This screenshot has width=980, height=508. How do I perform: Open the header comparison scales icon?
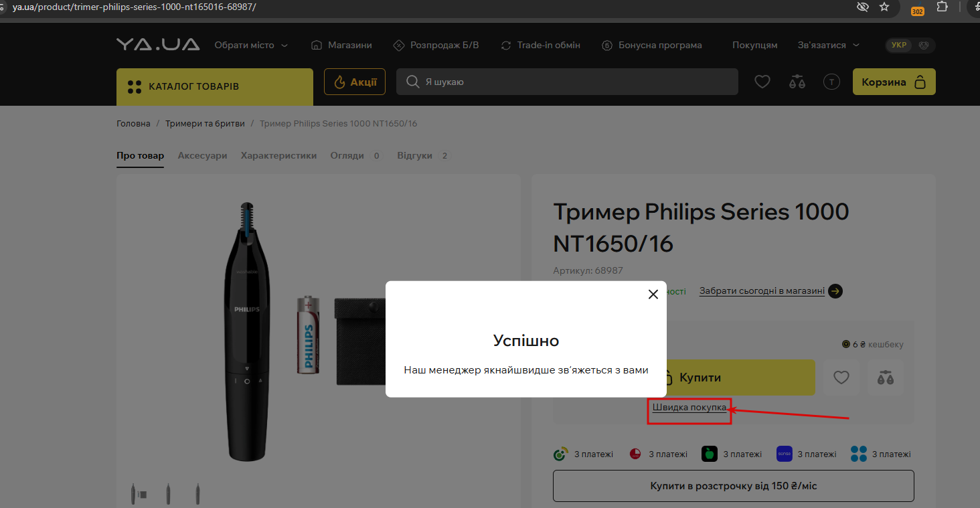797,82
